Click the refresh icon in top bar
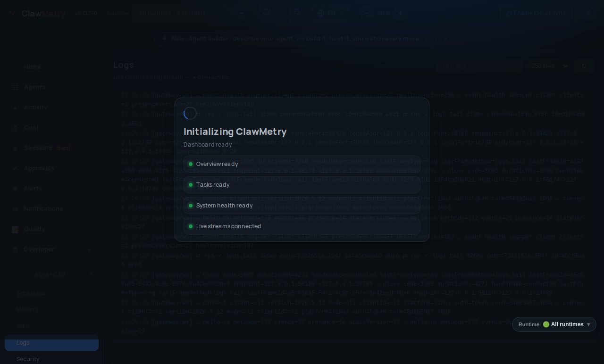Screen dimensions: 604x364 [x=267, y=13]
